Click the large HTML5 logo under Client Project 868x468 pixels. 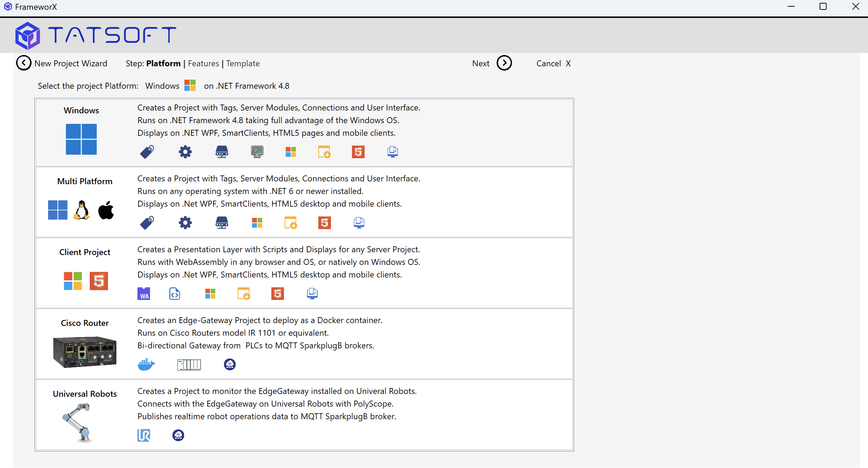(99, 281)
